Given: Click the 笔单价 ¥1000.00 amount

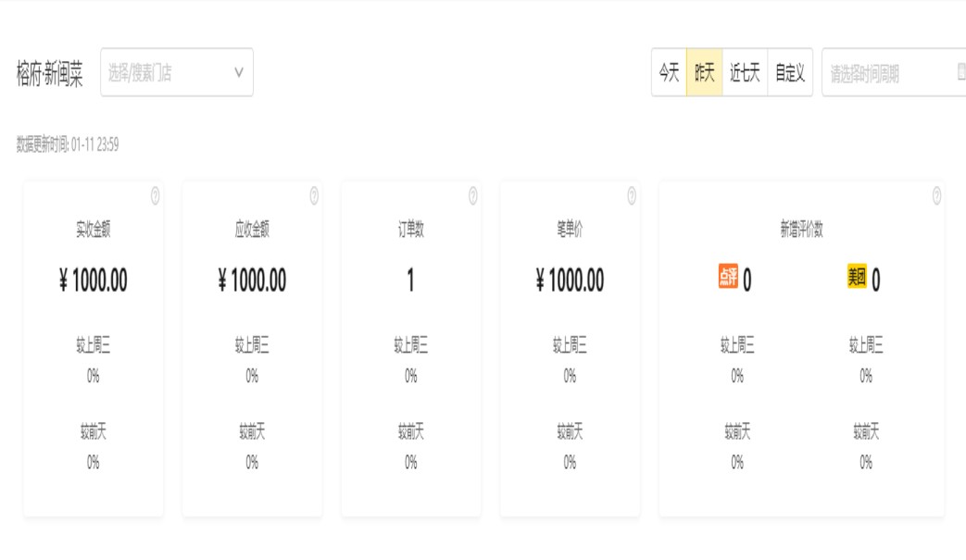Looking at the screenshot, I should (x=570, y=280).
